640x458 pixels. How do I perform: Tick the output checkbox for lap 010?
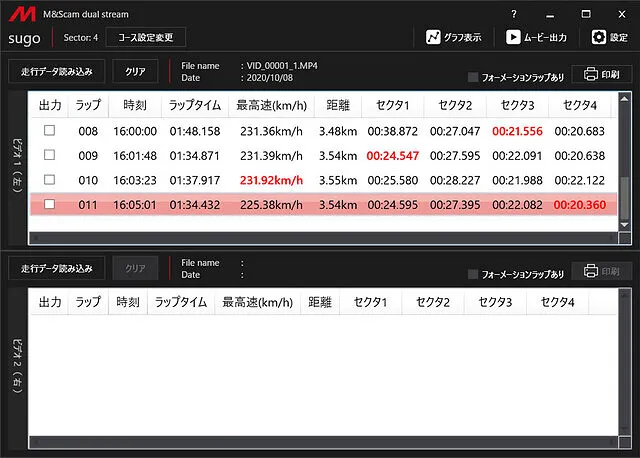(49, 180)
